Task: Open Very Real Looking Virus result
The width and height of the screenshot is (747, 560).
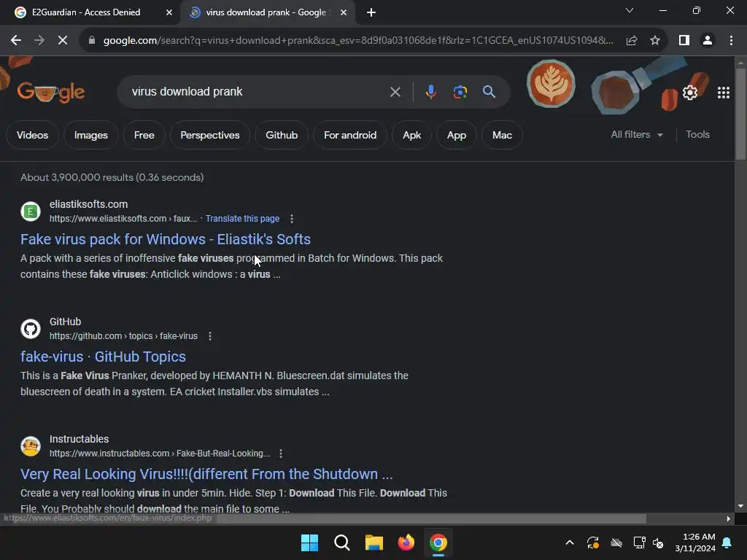Action: tap(206, 474)
